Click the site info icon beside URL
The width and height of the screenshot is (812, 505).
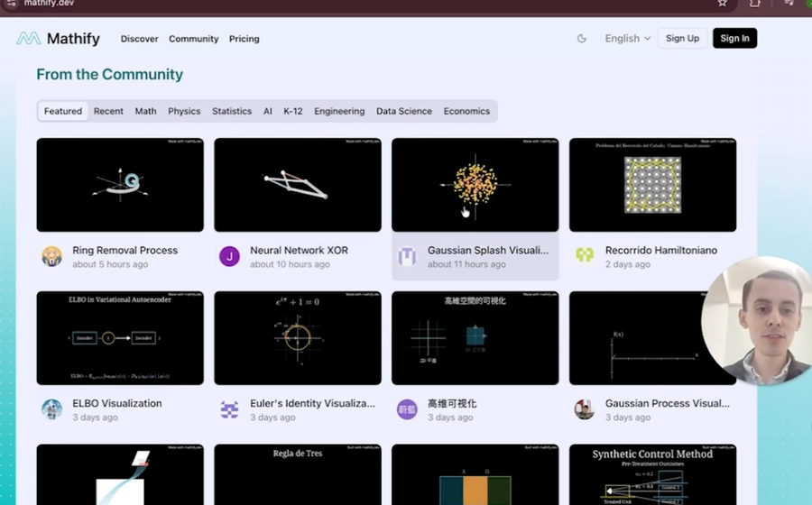coord(11,3)
